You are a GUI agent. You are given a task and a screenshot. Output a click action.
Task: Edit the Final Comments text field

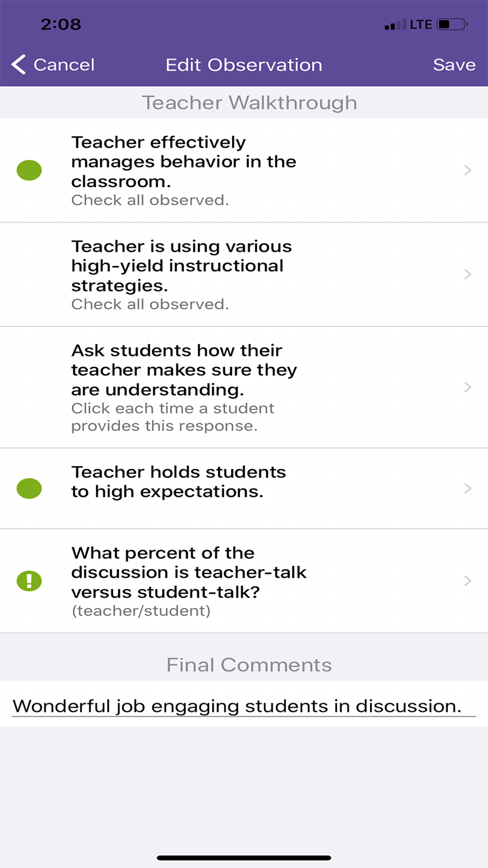[237, 706]
